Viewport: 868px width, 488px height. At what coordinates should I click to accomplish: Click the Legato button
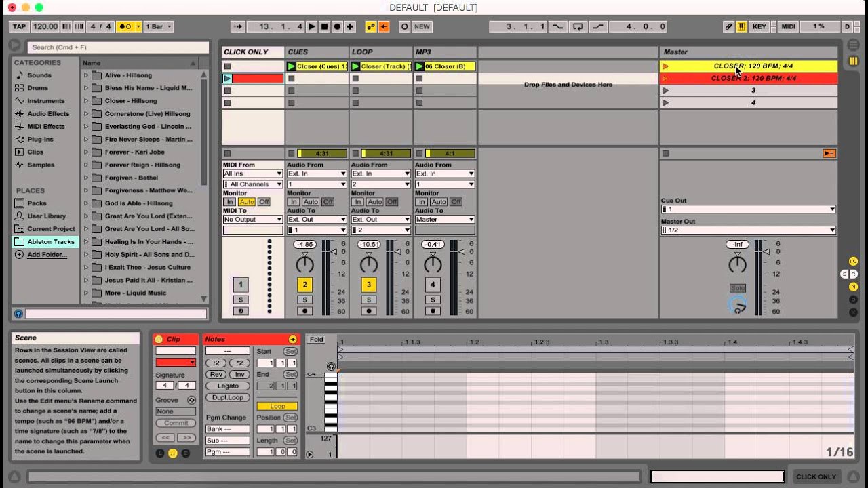click(x=228, y=386)
